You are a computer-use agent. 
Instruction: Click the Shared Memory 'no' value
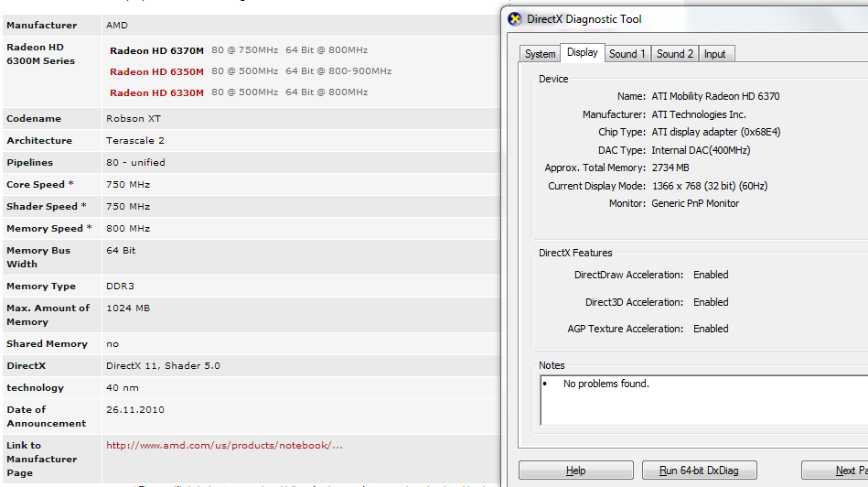[x=113, y=344]
